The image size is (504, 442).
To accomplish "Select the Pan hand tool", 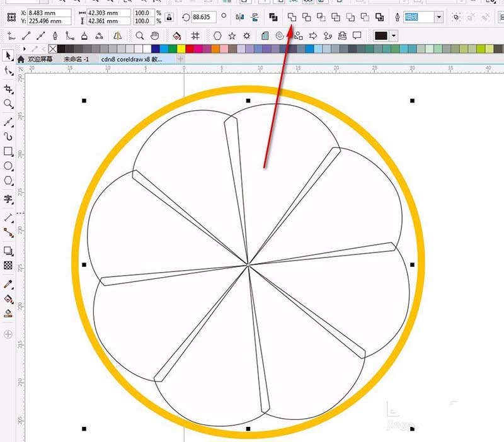I will click(154, 36).
